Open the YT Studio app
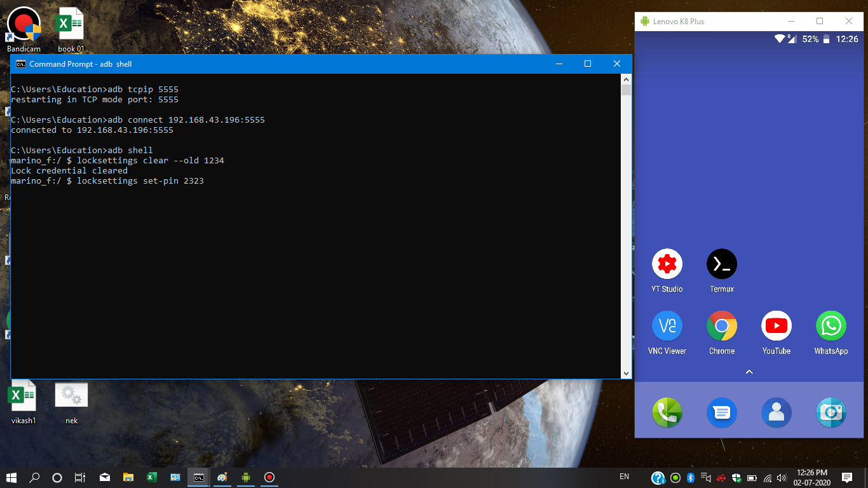The width and height of the screenshot is (868, 488). tap(667, 263)
